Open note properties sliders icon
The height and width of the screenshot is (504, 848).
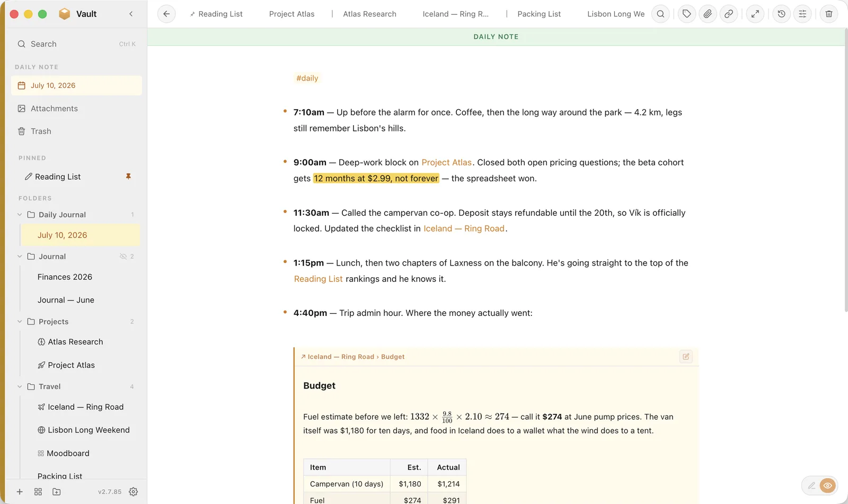[x=802, y=14]
